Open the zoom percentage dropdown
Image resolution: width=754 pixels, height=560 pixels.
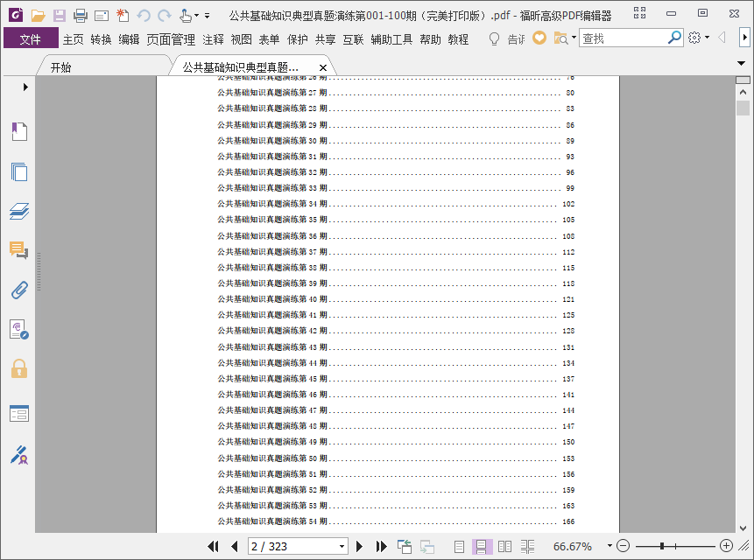[x=610, y=546]
